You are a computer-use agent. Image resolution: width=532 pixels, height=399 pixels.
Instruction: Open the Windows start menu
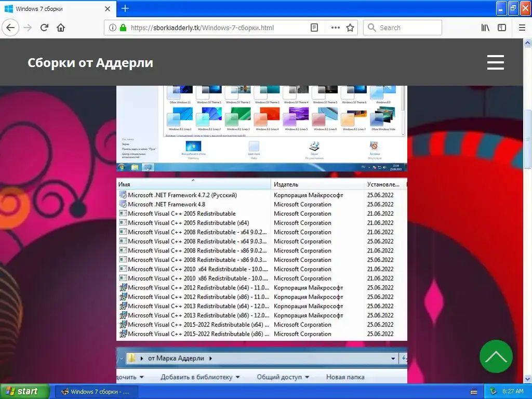(x=24, y=392)
